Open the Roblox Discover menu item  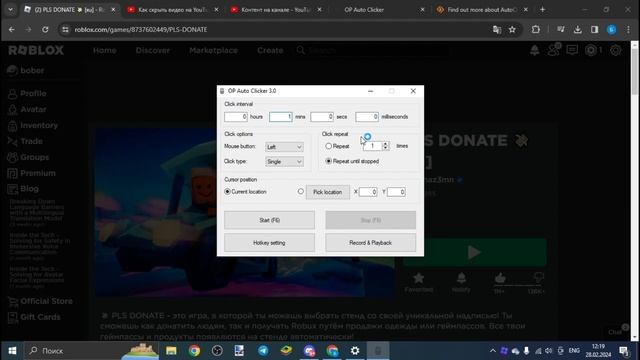click(153, 50)
